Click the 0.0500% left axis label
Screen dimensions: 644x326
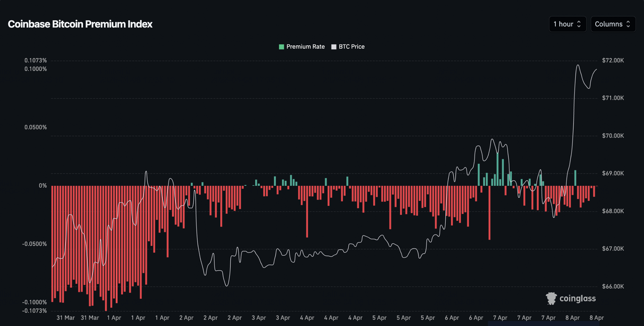pos(36,127)
